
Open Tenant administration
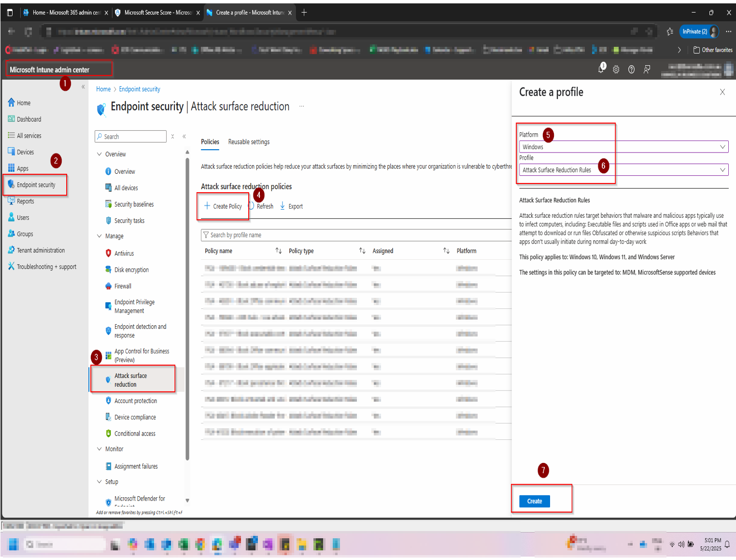(37, 251)
